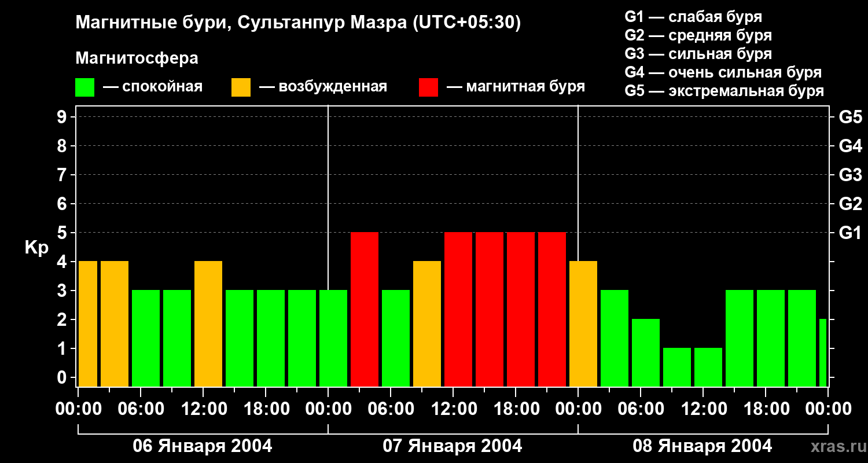Click the "07 Января 2004" date label

point(453,446)
